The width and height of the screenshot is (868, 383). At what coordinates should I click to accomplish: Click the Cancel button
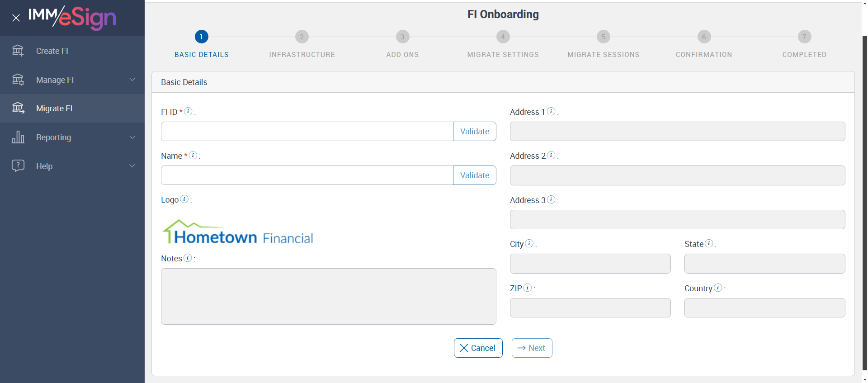click(x=478, y=348)
